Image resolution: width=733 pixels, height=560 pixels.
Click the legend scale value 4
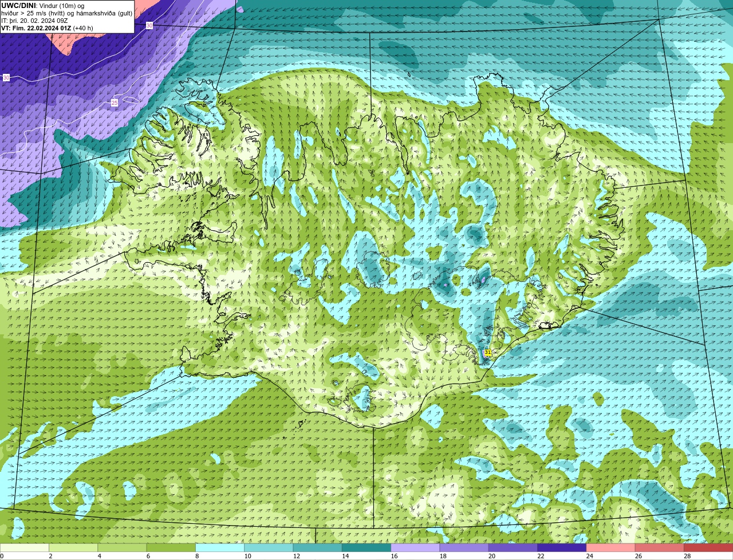pos(99,556)
